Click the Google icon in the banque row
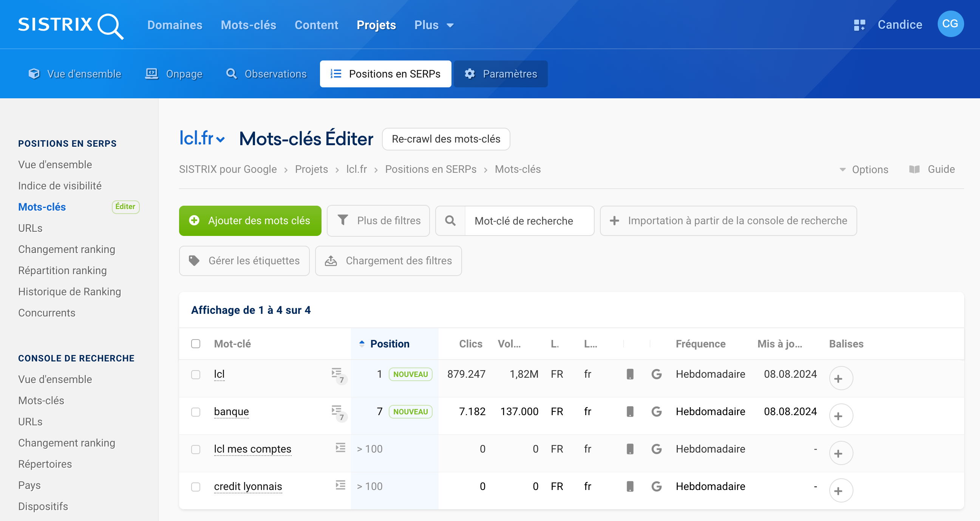 click(656, 411)
